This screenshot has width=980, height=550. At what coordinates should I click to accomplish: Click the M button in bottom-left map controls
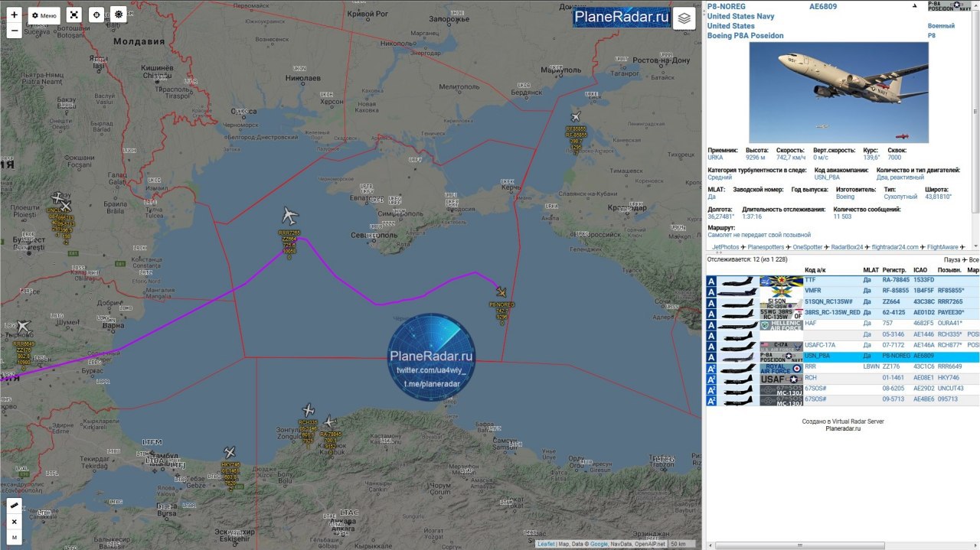pos(15,538)
